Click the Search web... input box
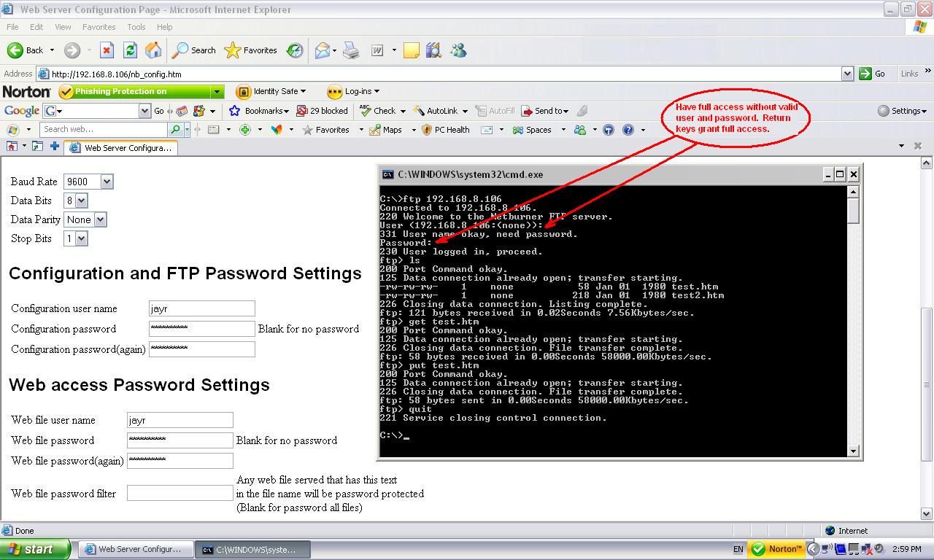This screenshot has width=934, height=560. [x=104, y=130]
